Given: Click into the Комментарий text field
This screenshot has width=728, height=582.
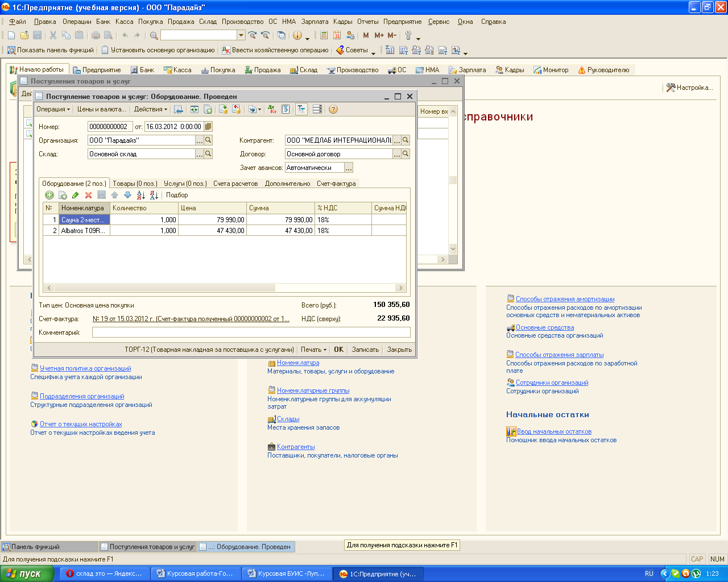Looking at the screenshot, I should click(x=251, y=332).
